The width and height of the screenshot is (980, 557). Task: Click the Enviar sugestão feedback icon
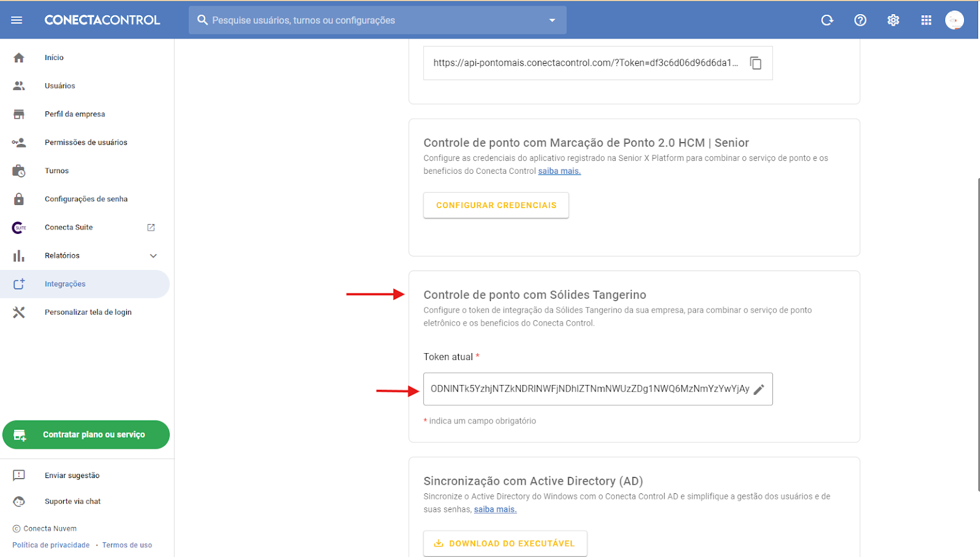pos(19,475)
